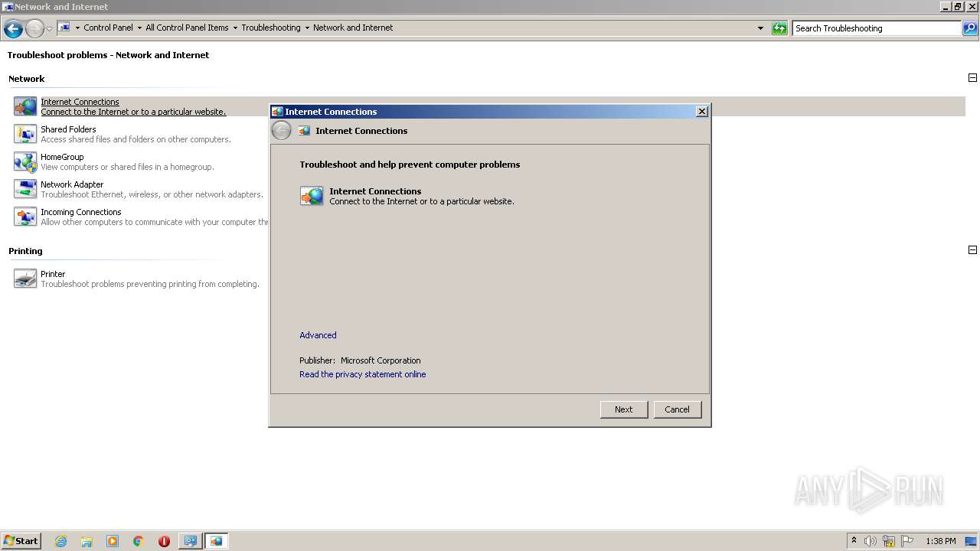The height and width of the screenshot is (551, 980).
Task: Cancel the Internet Connections troubleshooter
Action: (x=677, y=409)
